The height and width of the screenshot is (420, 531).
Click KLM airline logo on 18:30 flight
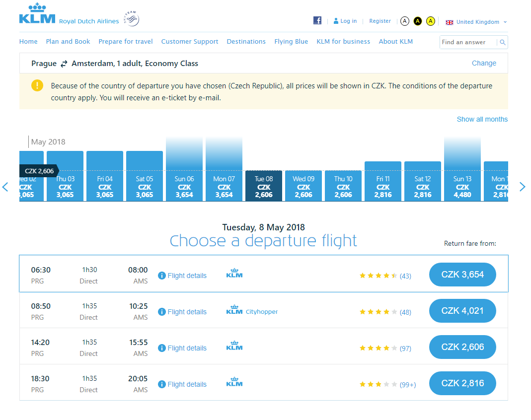(x=234, y=382)
